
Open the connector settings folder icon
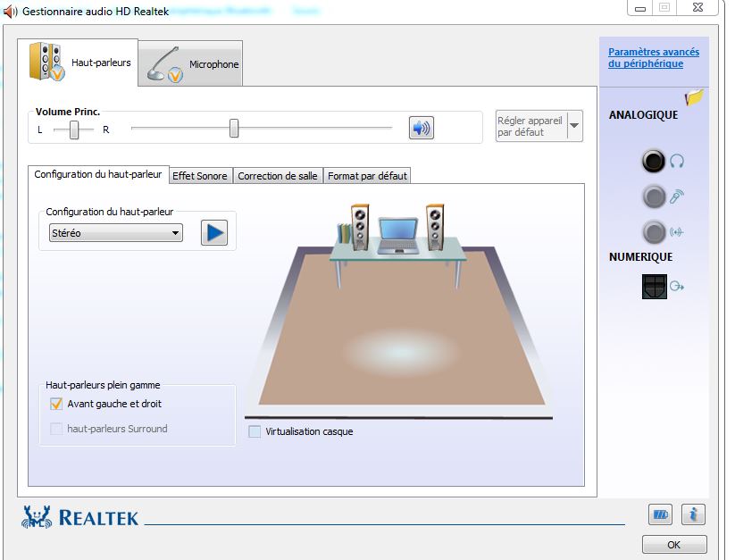(x=694, y=97)
